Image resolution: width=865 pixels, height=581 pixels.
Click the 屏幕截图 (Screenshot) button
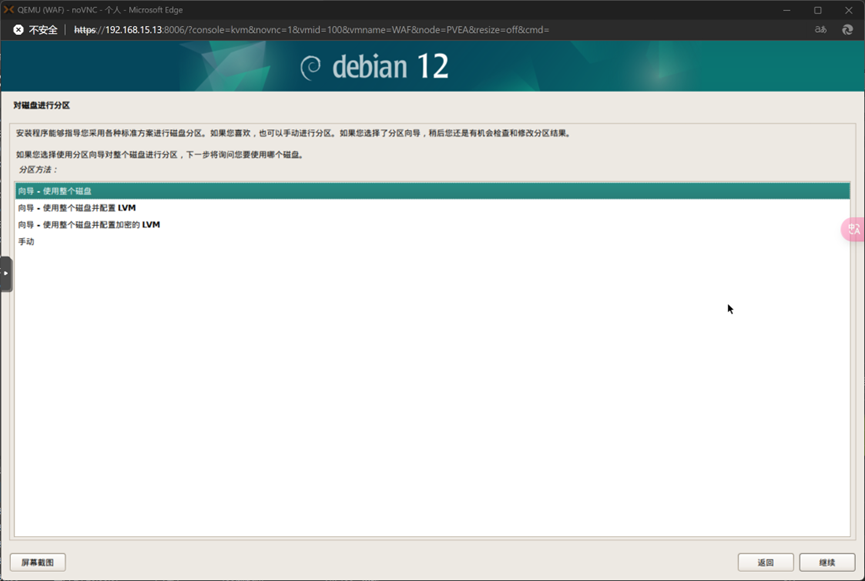[x=38, y=562]
